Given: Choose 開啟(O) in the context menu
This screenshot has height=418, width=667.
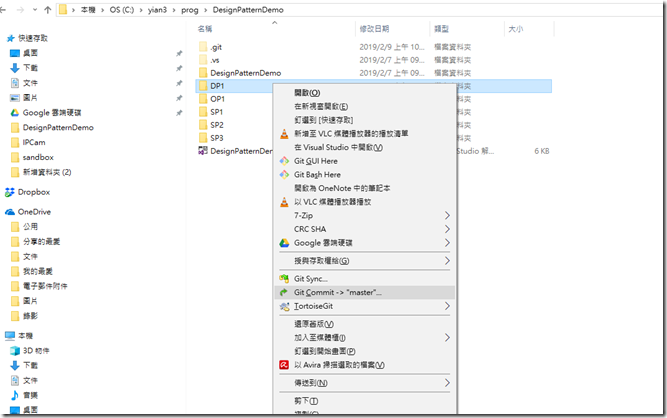Looking at the screenshot, I should coord(365,93).
